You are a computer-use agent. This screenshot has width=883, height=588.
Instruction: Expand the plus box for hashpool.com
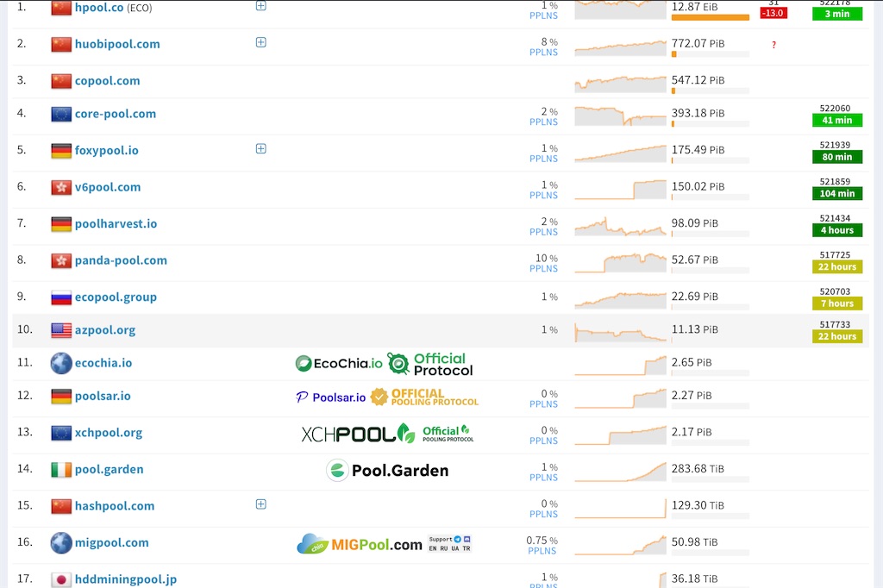pyautogui.click(x=260, y=504)
